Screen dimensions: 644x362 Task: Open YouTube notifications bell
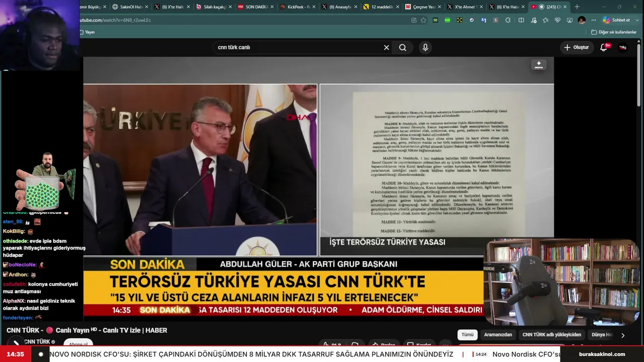(x=604, y=47)
